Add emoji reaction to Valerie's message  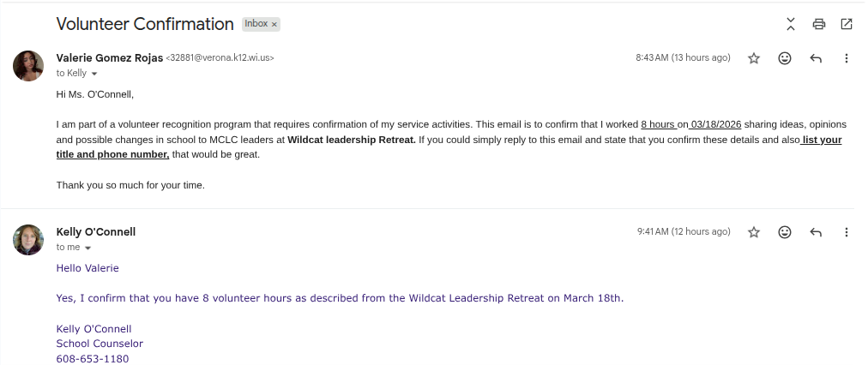pos(784,58)
